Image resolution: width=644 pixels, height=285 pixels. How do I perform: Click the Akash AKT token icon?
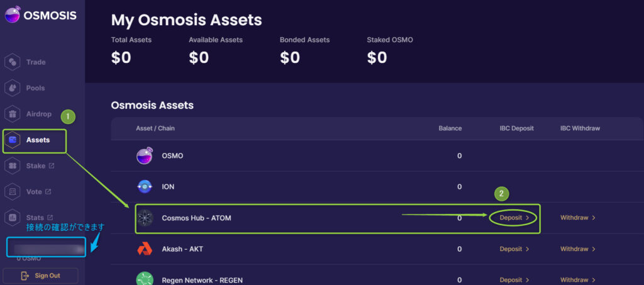(x=145, y=249)
